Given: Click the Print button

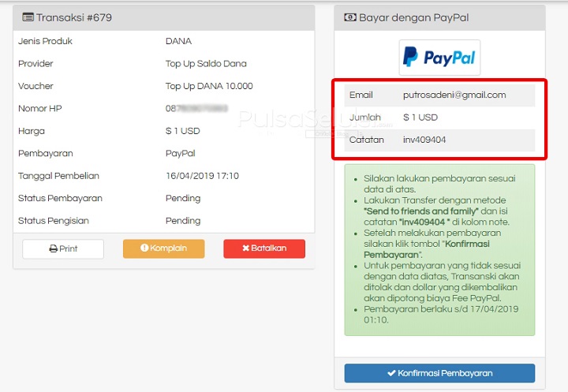Looking at the screenshot, I should 63,248.
